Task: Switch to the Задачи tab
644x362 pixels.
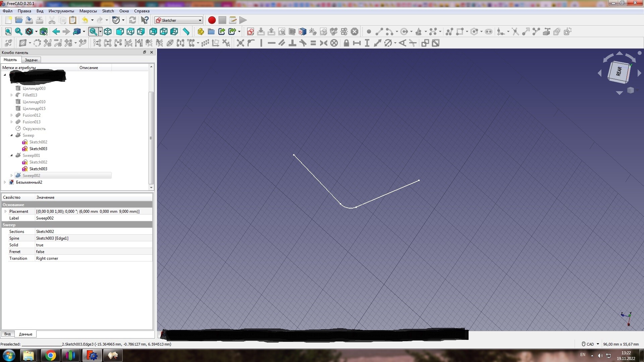Action: coord(31,60)
